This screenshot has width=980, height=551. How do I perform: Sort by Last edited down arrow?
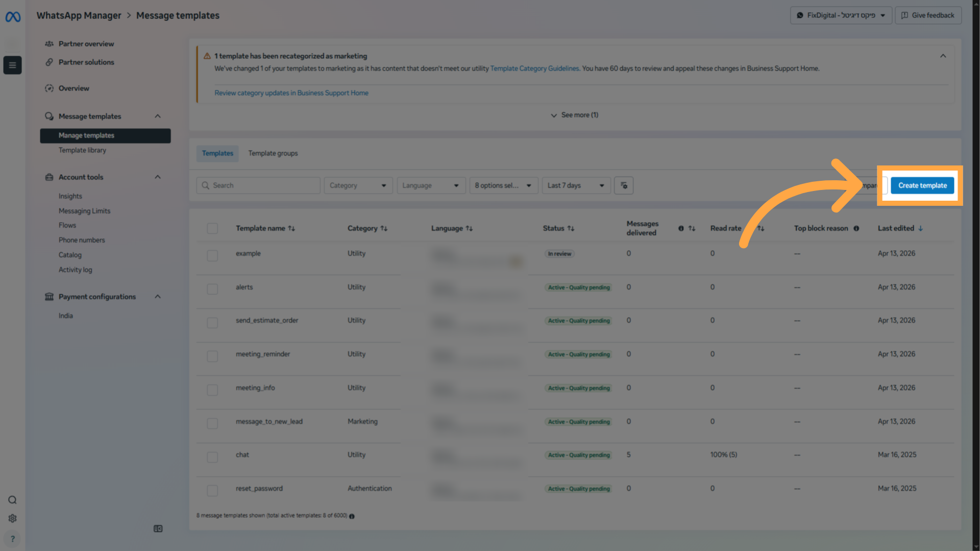click(921, 228)
